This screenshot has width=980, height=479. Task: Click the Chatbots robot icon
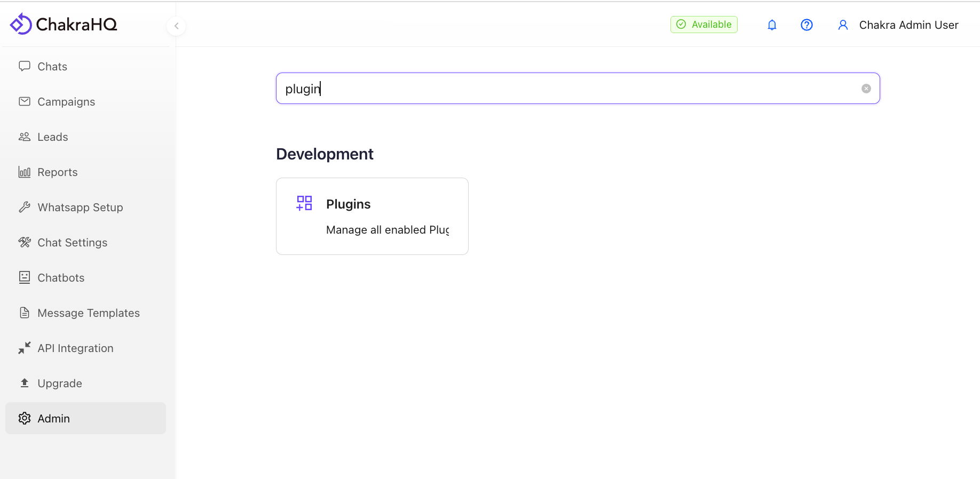pyautogui.click(x=25, y=278)
